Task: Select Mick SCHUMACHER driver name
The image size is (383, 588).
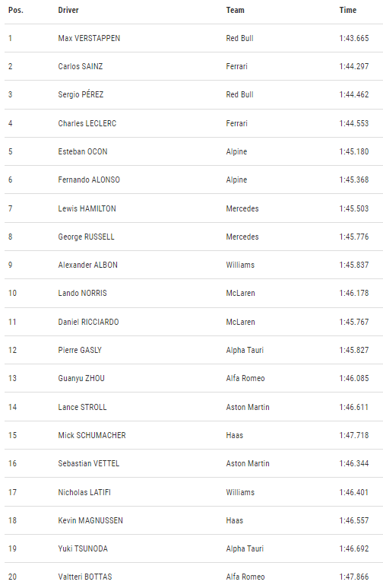Action: pos(92,435)
